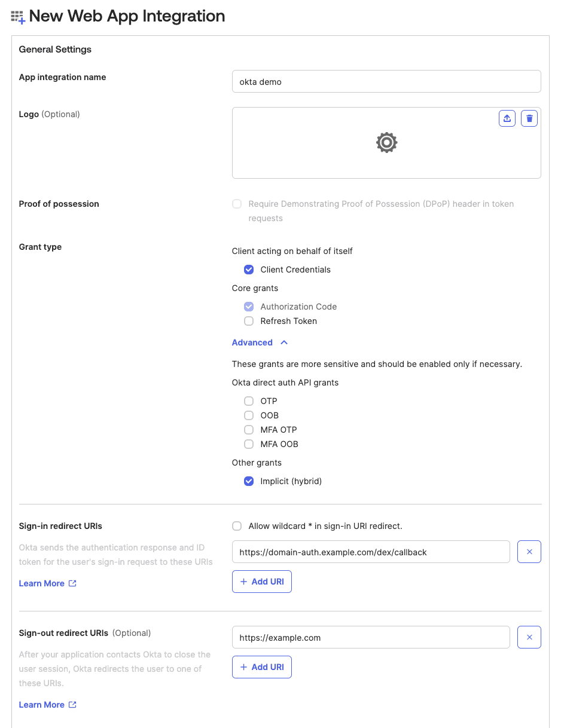Enable the MFA OTP grant
This screenshot has width=561, height=728.
tap(248, 430)
